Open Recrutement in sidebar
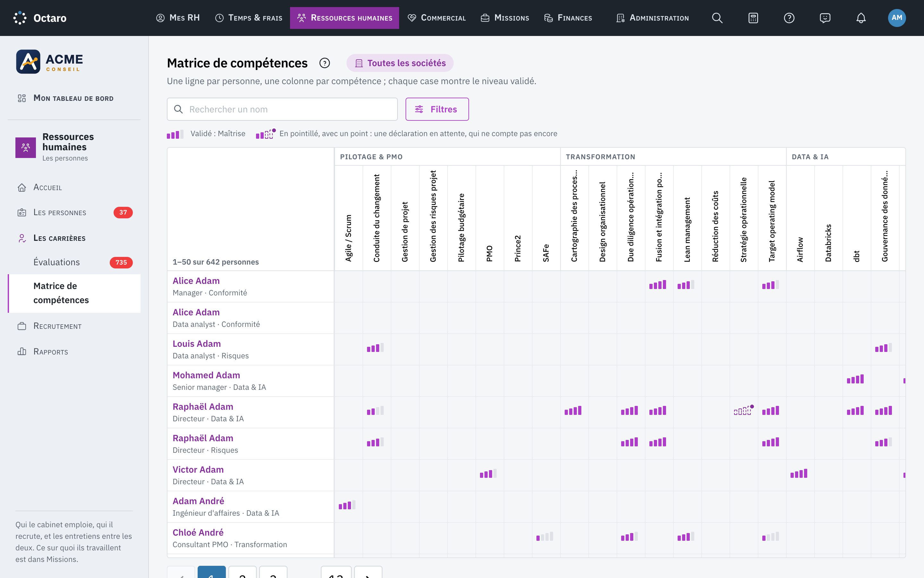The image size is (924, 578). [x=74, y=326]
